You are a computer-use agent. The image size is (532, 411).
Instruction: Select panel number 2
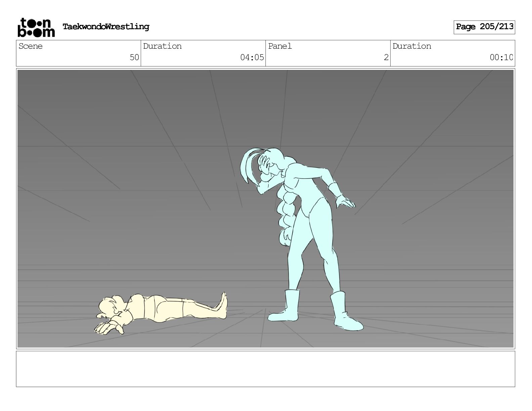386,57
